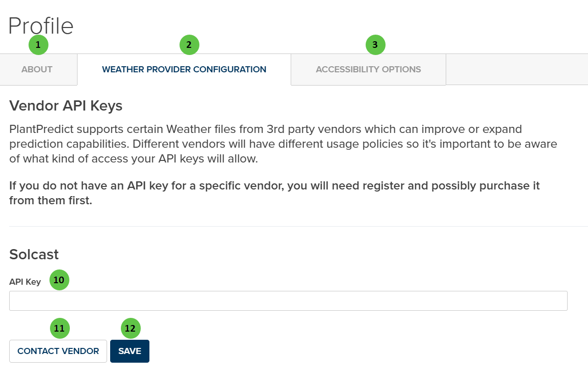Click the Solcast section heading

pos(33,255)
